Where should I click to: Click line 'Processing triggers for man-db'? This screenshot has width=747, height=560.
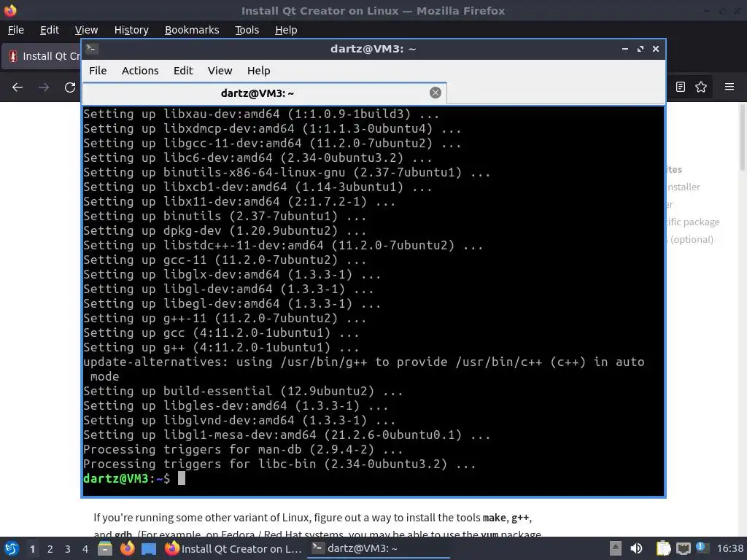point(243,449)
